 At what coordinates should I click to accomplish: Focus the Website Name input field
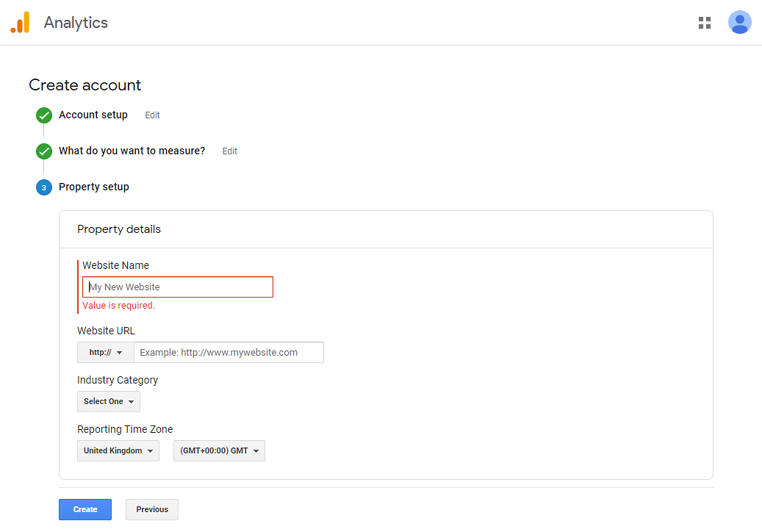178,287
